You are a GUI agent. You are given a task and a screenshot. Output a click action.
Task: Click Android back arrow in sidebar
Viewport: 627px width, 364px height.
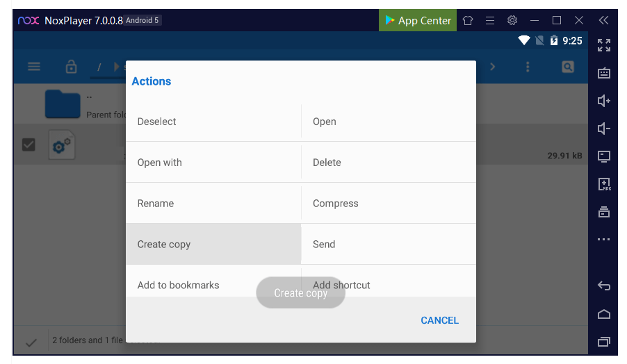pos(604,286)
